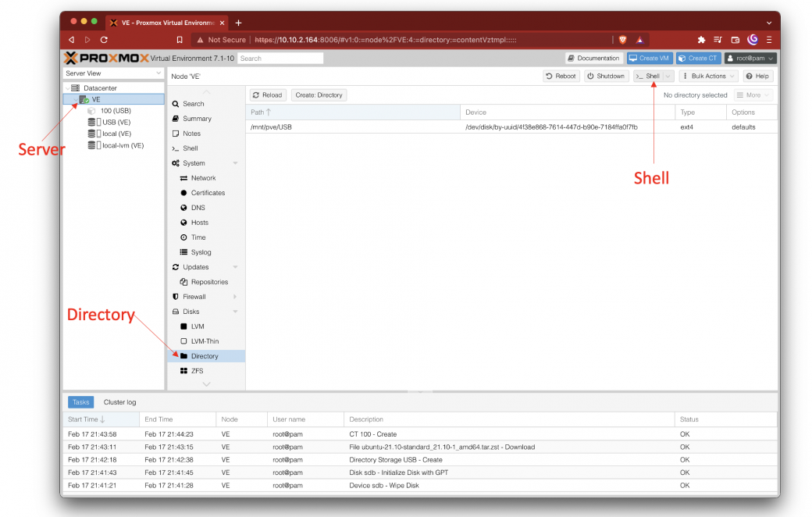
Task: Switch to the Cluster log tab
Action: [119, 402]
